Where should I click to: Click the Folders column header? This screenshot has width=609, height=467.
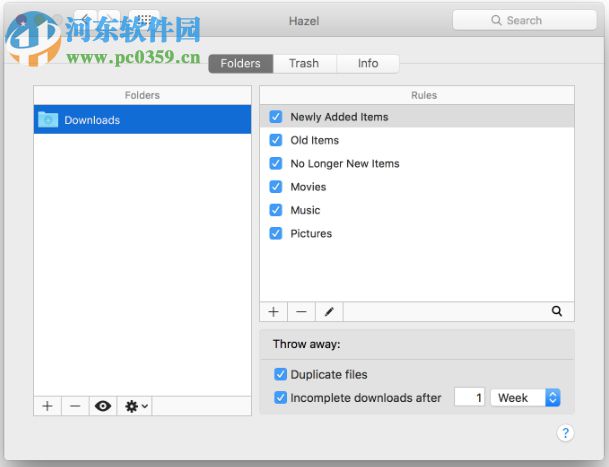[x=142, y=95]
